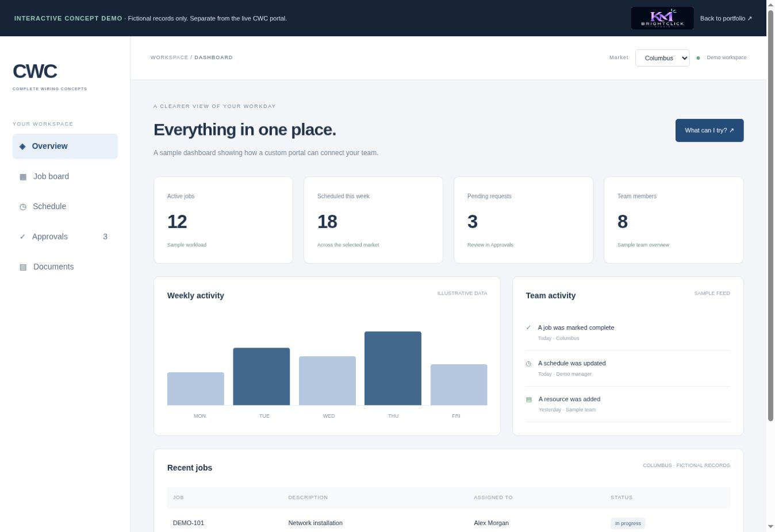Open the Market dropdown showing Columbus
This screenshot has height=532, width=775.
click(662, 58)
